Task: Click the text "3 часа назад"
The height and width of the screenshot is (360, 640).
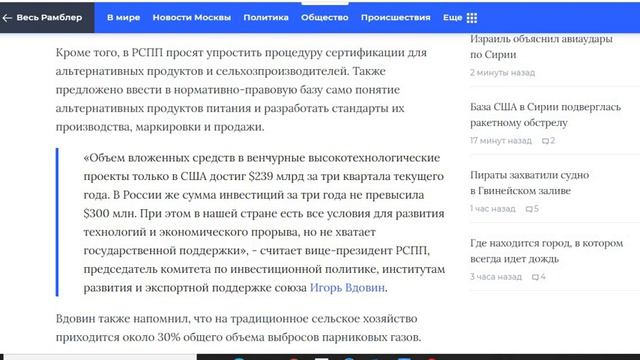Action: [x=496, y=277]
